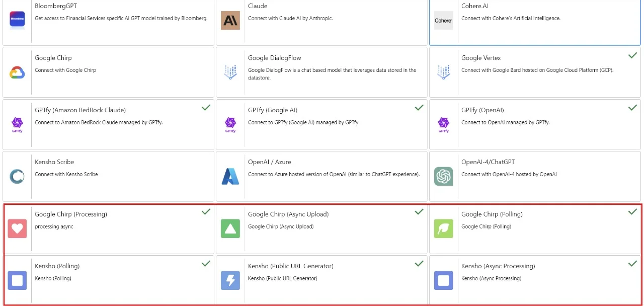
Task: Click the OpenAI / Azure logo icon
Action: pos(230,177)
